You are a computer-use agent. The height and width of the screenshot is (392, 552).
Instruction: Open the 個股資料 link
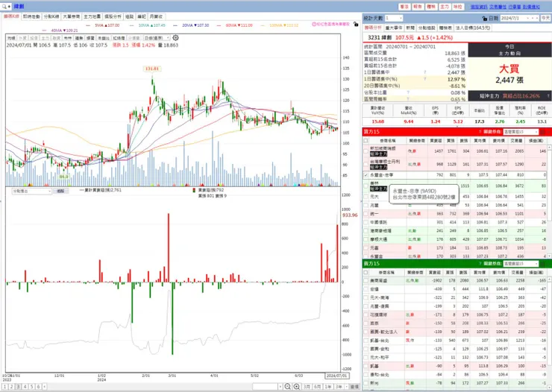(479, 7)
